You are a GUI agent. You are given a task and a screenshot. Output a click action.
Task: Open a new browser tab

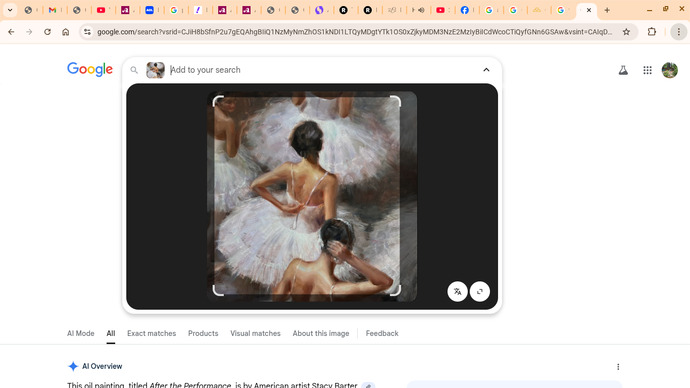click(607, 10)
